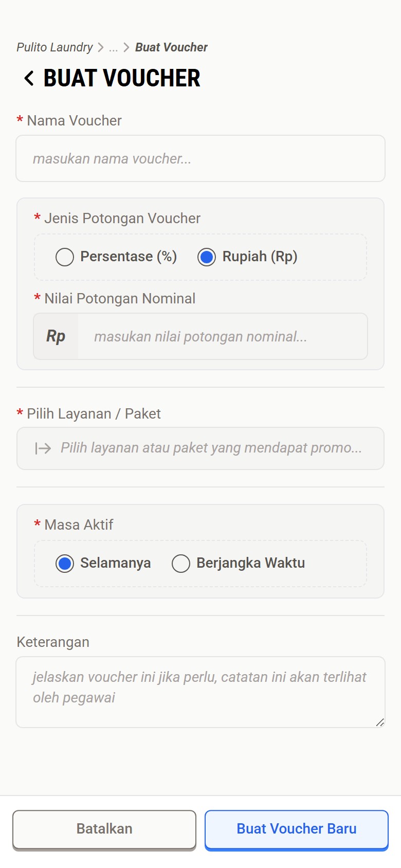
Task: Open the Pulito Laundry breadcrumb link
Action: [54, 47]
